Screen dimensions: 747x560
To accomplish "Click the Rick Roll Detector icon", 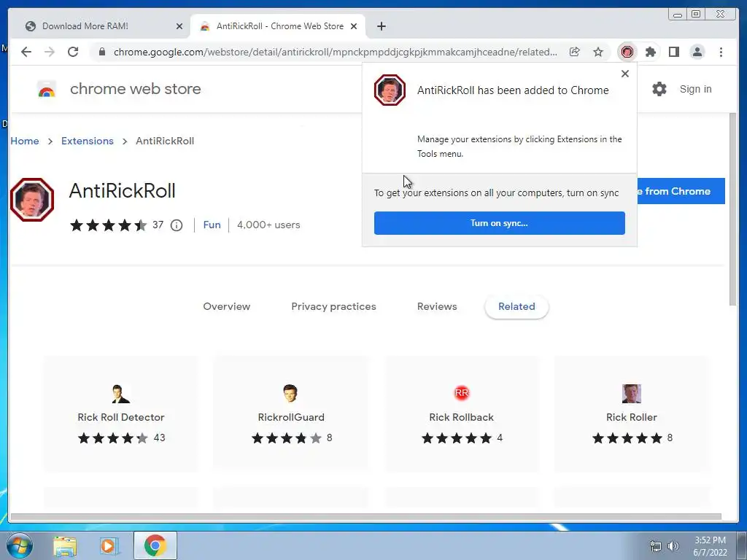I will tap(120, 393).
